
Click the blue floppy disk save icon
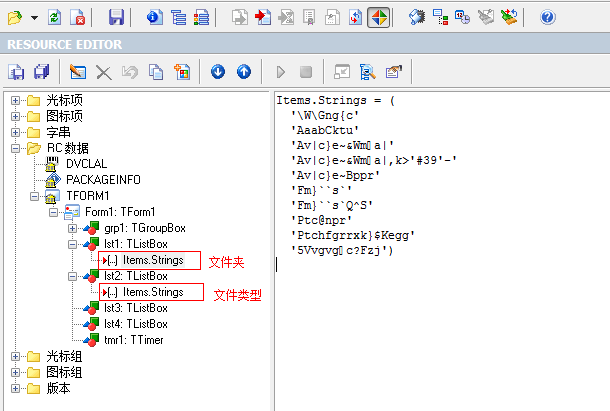click(x=116, y=17)
